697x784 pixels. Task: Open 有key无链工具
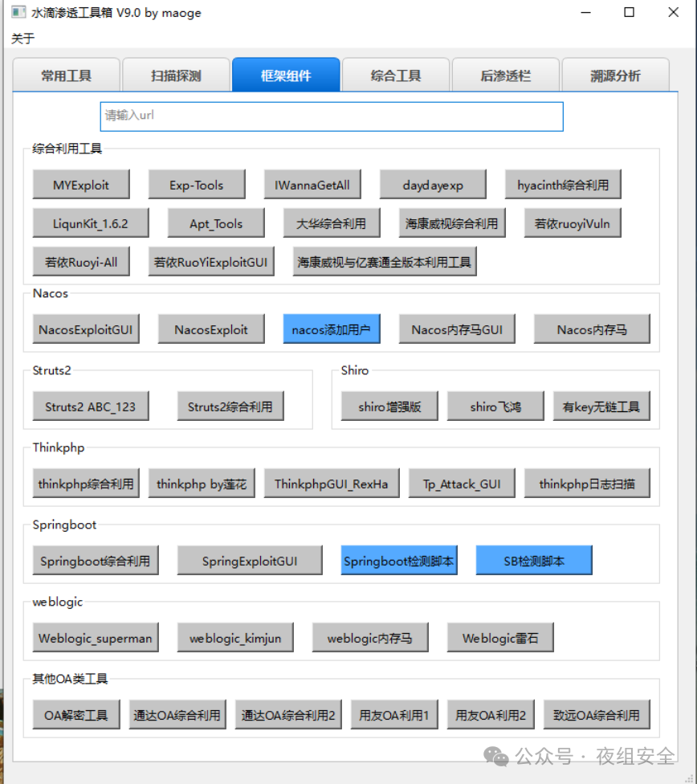click(601, 406)
